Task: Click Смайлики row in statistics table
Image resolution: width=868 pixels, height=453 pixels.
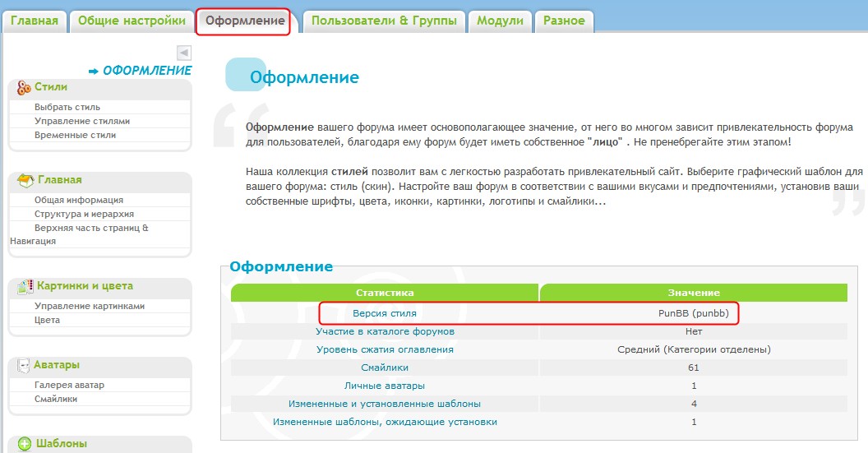Action: pos(385,367)
